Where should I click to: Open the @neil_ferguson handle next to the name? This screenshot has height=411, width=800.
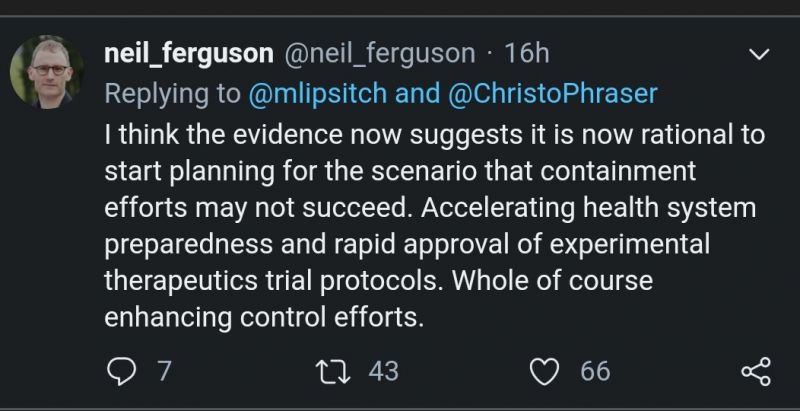[x=381, y=53]
